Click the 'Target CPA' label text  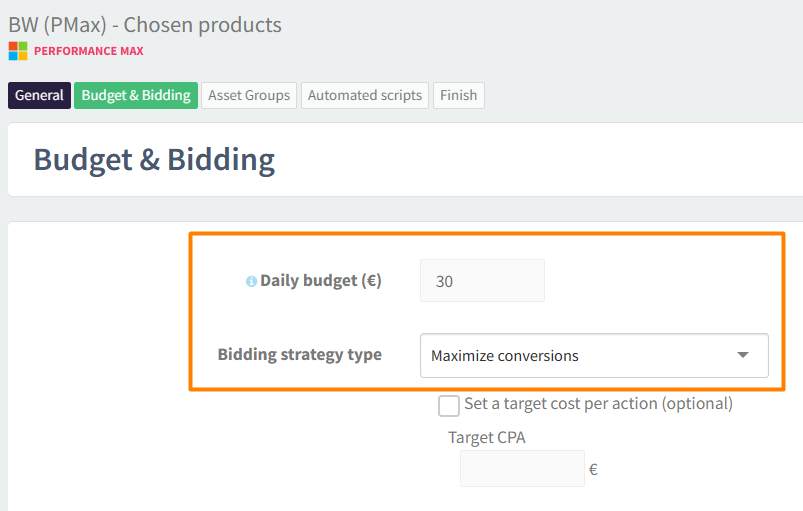486,437
